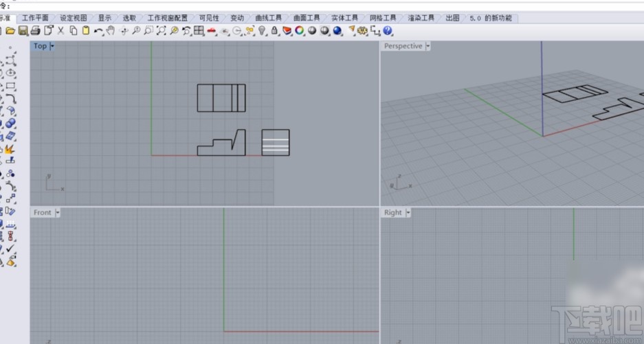Undo the last action

(98, 31)
